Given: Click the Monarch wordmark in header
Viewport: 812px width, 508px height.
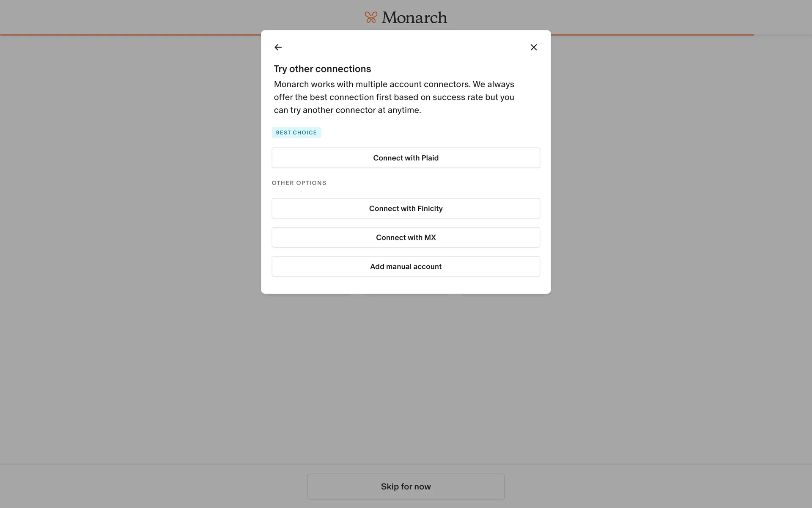Looking at the screenshot, I should click(414, 17).
